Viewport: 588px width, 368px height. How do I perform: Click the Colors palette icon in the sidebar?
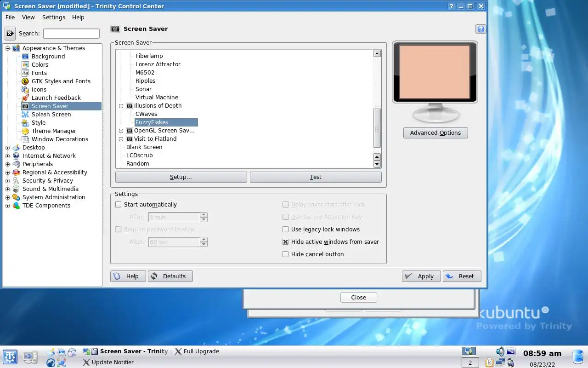pos(25,65)
